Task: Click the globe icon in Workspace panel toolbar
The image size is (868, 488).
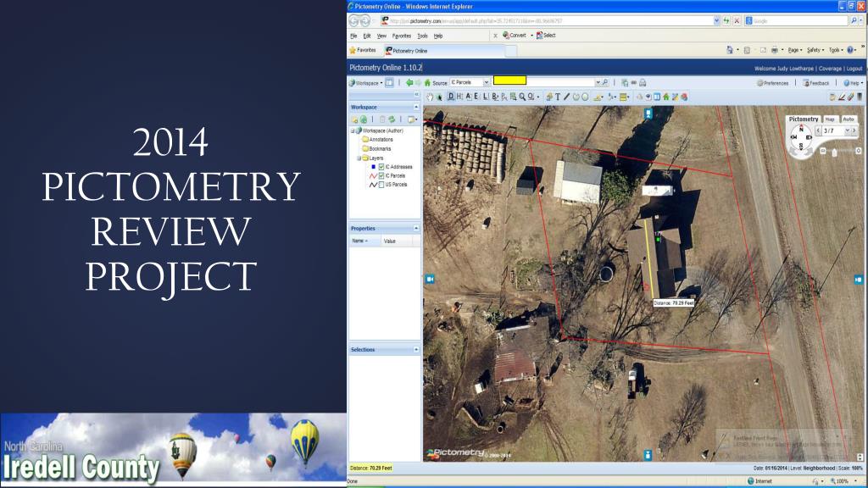Action: coord(364,119)
